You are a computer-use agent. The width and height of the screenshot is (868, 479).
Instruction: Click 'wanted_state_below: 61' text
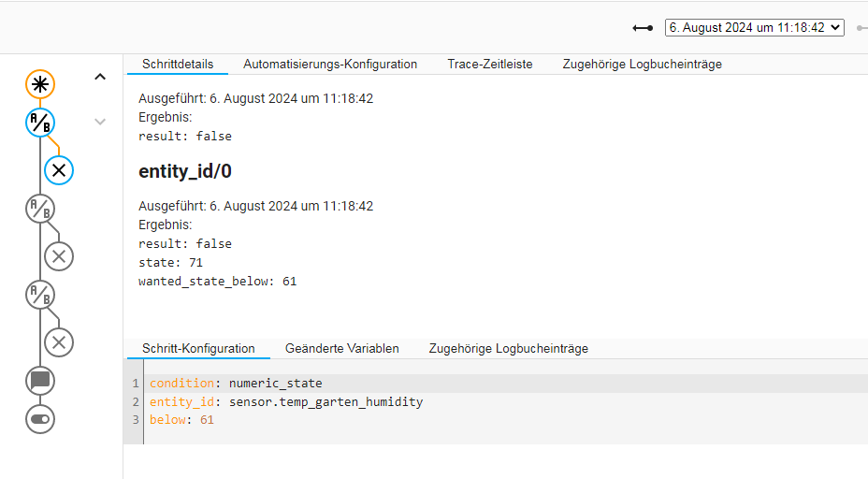(218, 282)
